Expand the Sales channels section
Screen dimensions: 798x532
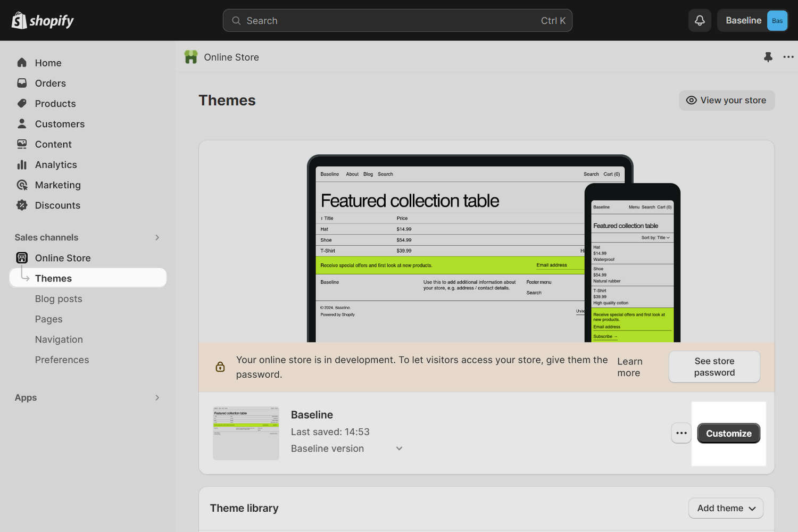(x=157, y=237)
